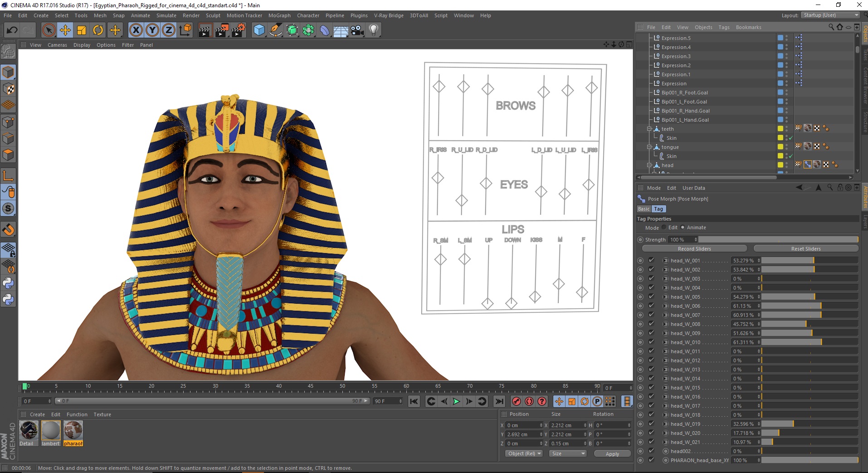Open the Sculpt menu
This screenshot has width=868, height=473.
click(213, 15)
